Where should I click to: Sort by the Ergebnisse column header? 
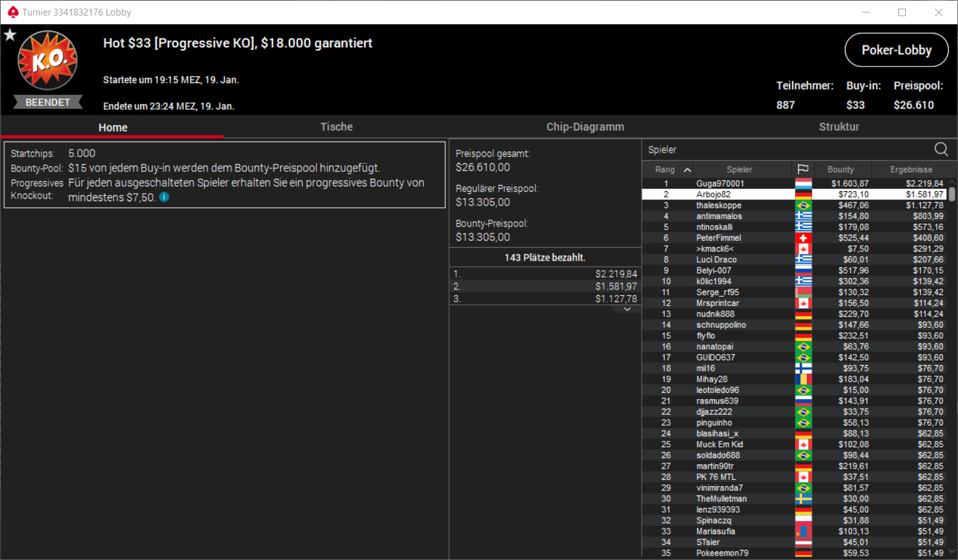(x=911, y=169)
